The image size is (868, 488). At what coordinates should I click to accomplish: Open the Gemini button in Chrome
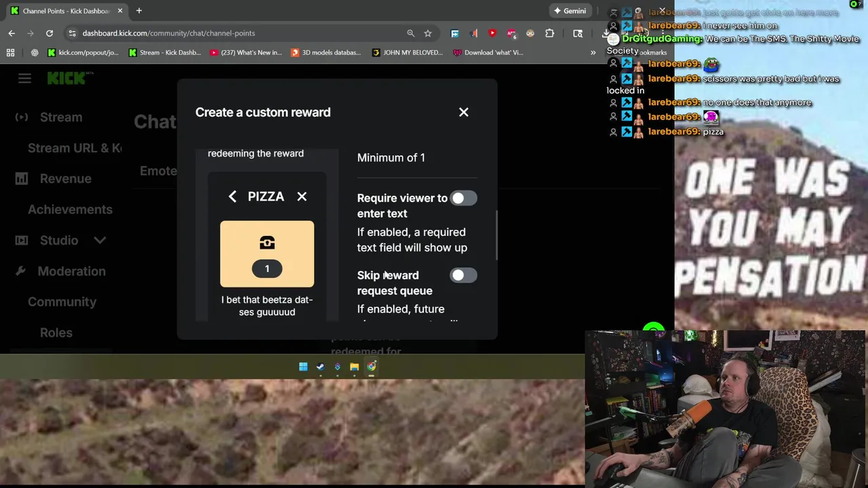click(x=570, y=11)
